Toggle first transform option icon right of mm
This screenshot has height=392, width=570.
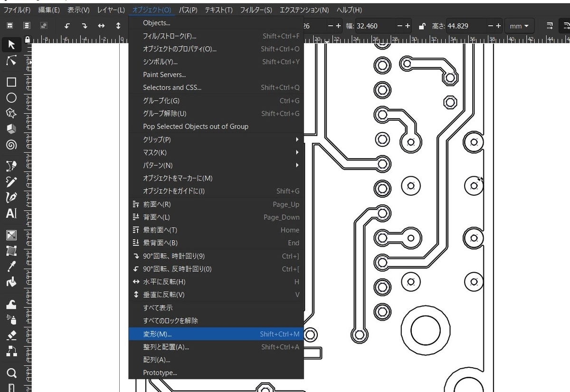click(550, 26)
